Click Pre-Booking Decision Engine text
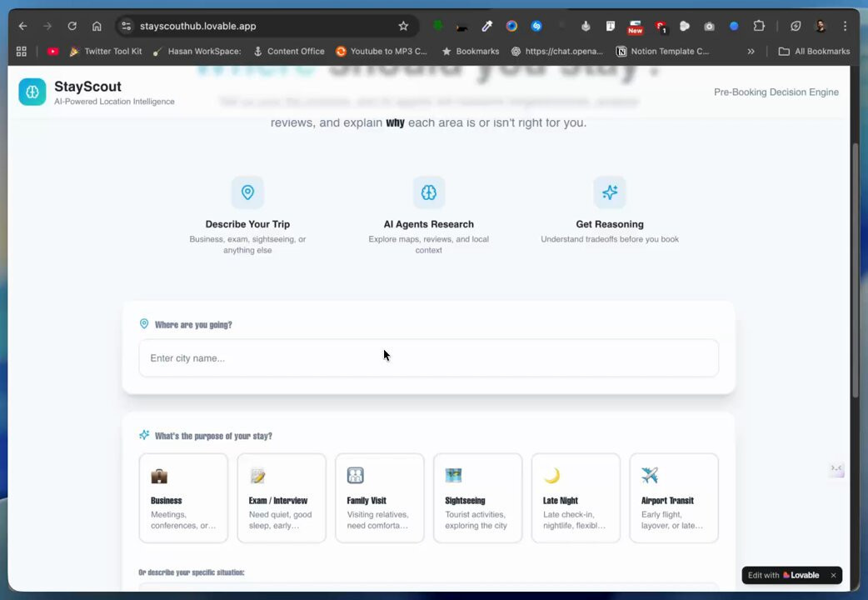Viewport: 868px width, 600px height. point(776,92)
